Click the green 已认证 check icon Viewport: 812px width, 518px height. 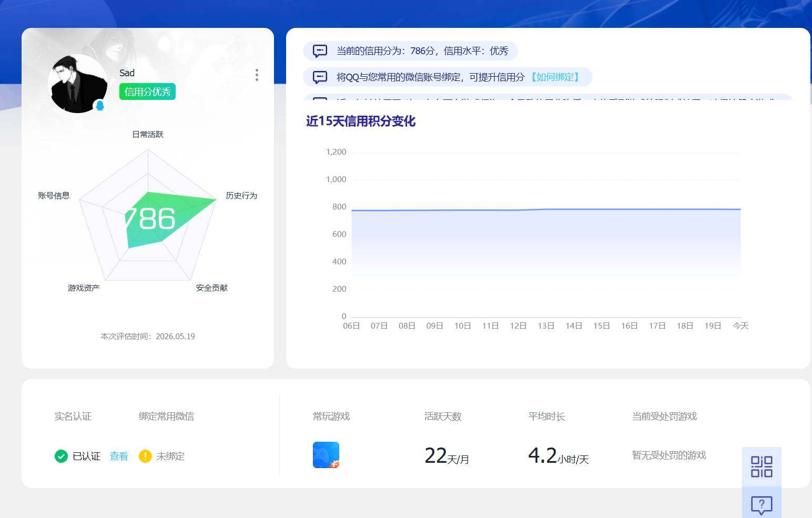[x=61, y=456]
